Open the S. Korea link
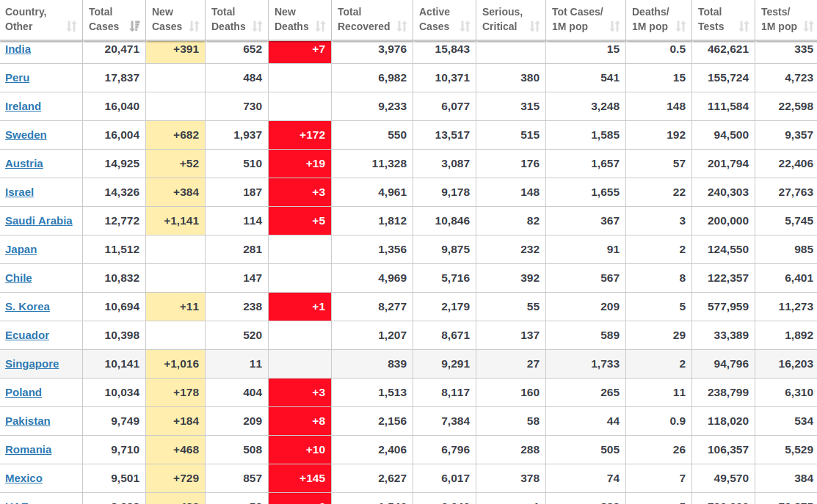Image resolution: width=817 pixels, height=504 pixels. [x=27, y=307]
